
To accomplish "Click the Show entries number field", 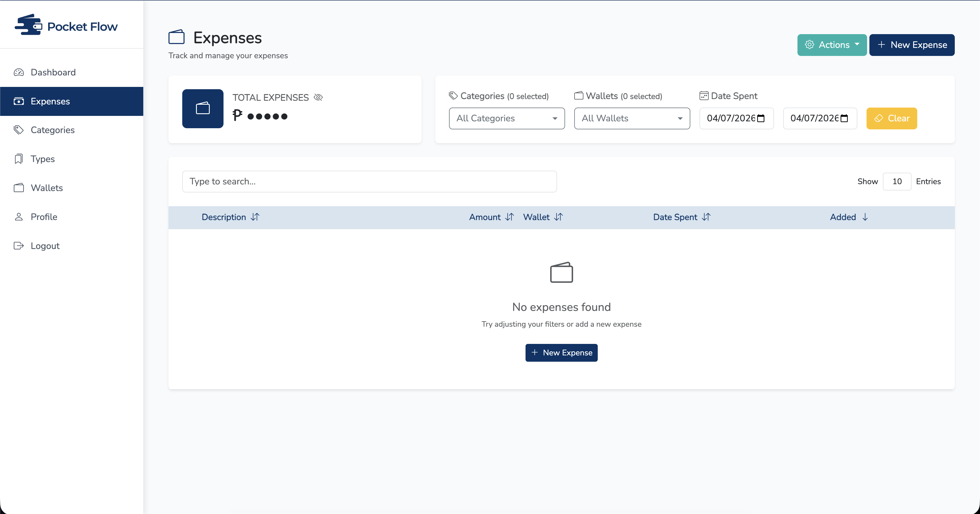I will pos(896,182).
